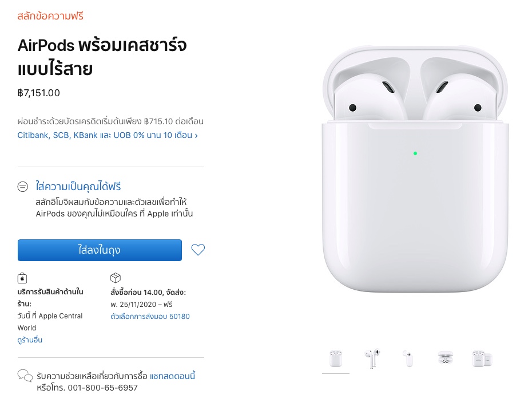Open the ใส่ความเป็นคุณได้ฟรี engraving link
532x406 pixels.
coord(78,187)
